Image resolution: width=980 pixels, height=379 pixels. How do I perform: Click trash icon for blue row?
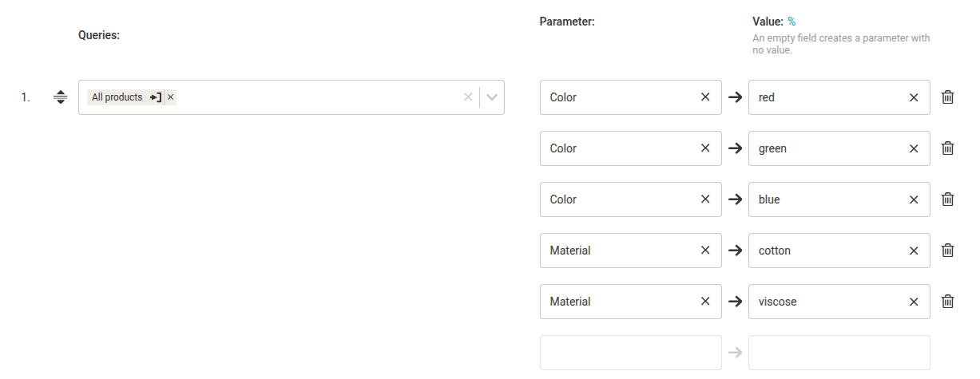click(948, 199)
